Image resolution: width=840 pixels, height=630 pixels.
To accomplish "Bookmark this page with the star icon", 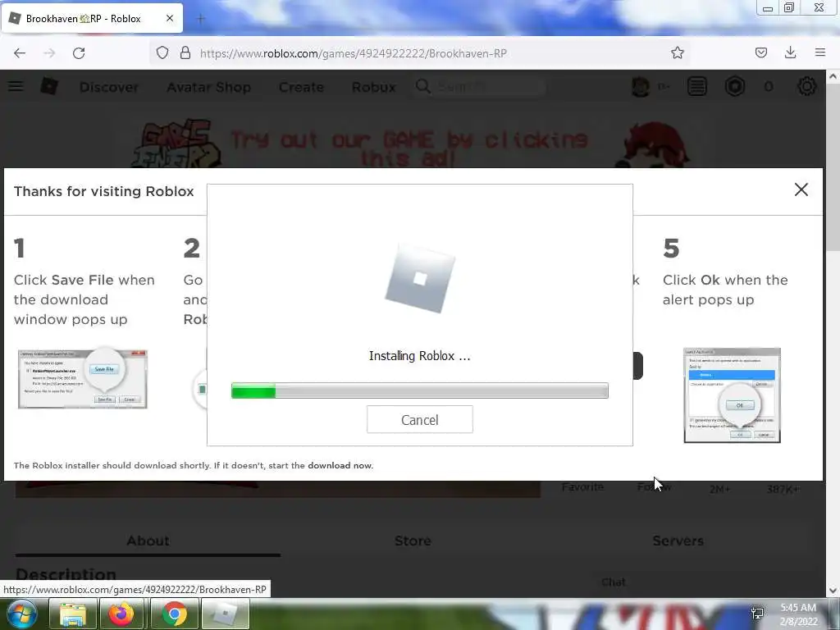I will pos(677,52).
